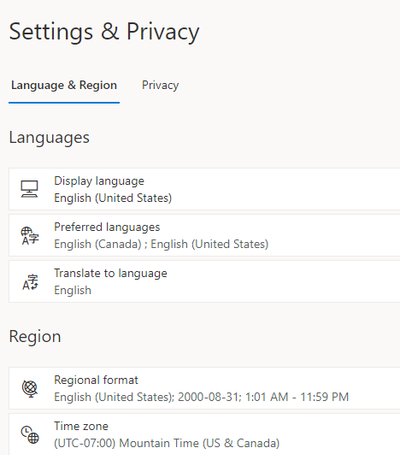
Task: Open the Time zone setting
Action: coord(204,434)
